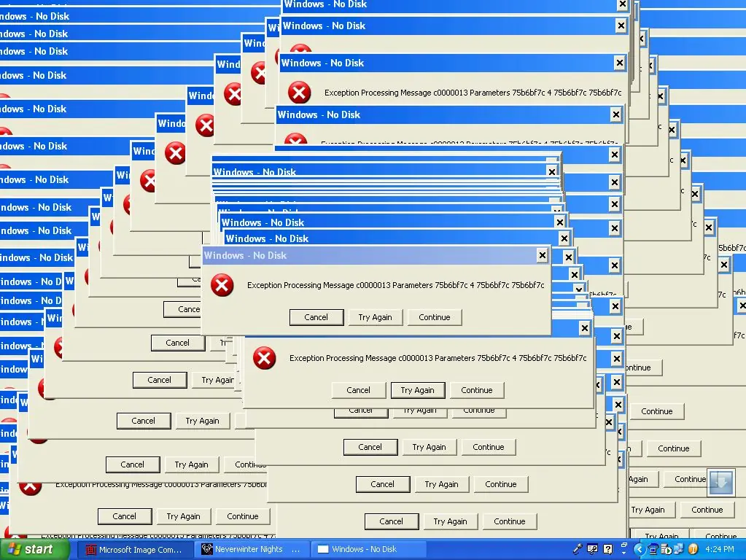Screen dimensions: 746x560
Task: Open the Start menu
Action: (x=34, y=550)
